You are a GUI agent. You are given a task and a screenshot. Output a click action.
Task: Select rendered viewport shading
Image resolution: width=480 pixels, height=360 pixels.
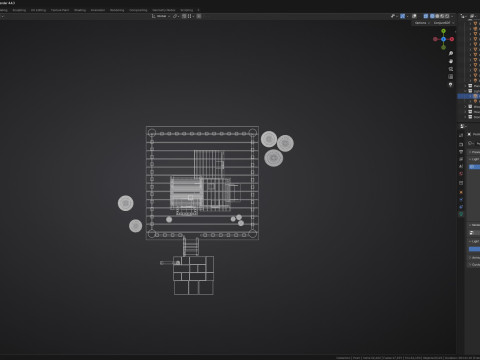(447, 16)
